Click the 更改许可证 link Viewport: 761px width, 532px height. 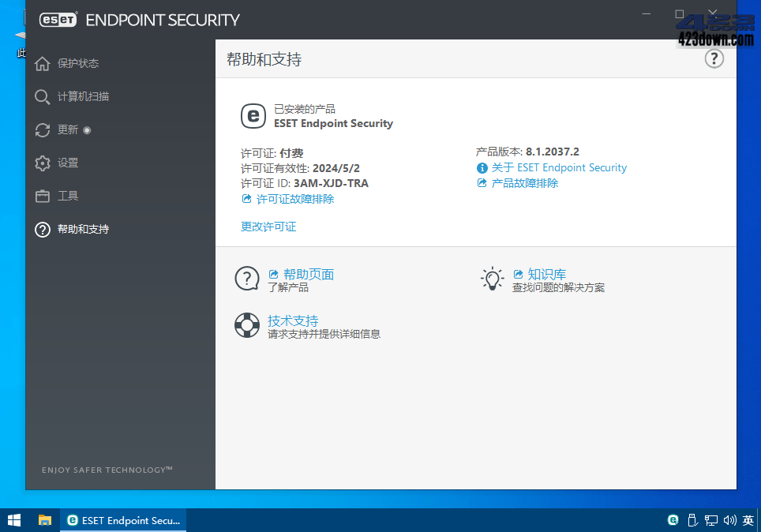click(x=268, y=227)
